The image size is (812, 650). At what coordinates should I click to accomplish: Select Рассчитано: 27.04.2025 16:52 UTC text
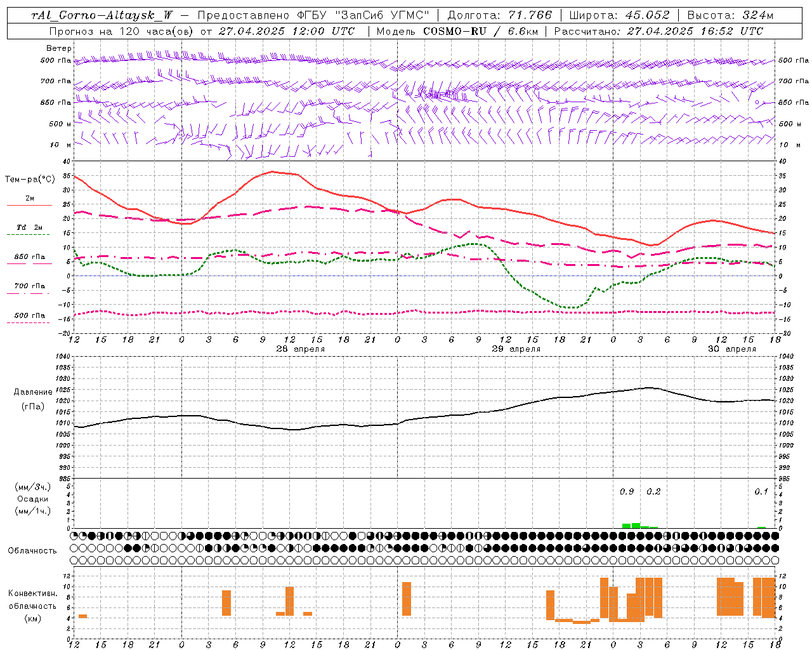point(659,30)
